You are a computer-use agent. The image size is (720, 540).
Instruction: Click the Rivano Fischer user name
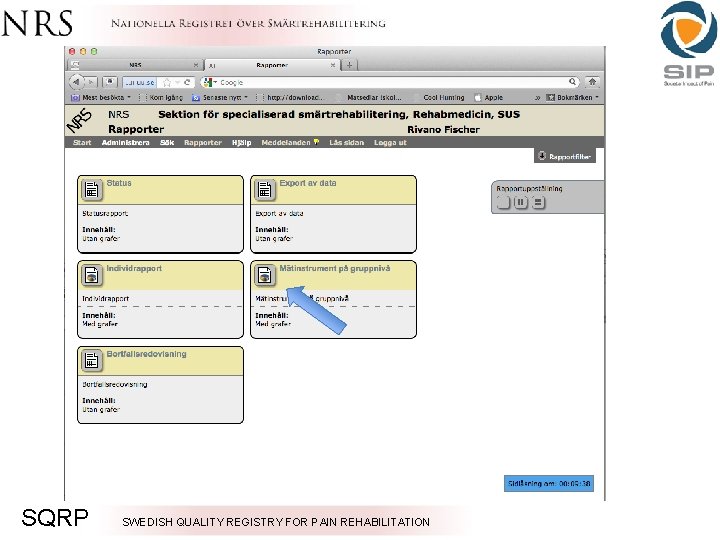443,129
